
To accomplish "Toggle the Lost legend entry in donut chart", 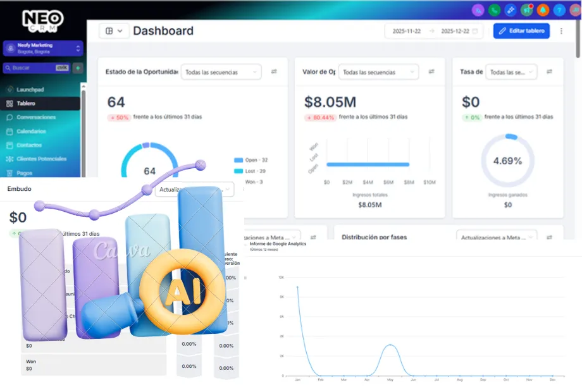I will tap(250, 171).
